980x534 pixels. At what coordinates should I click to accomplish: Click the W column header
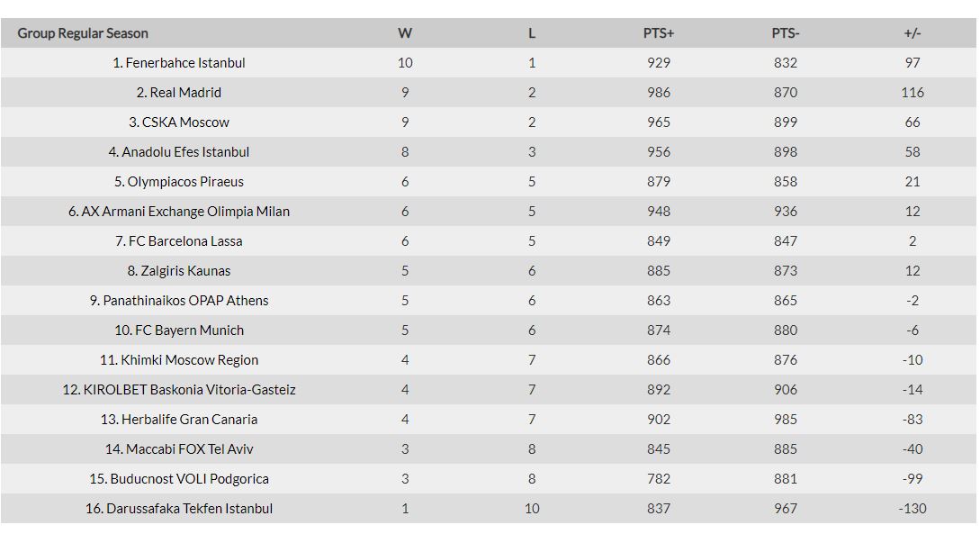pos(405,33)
